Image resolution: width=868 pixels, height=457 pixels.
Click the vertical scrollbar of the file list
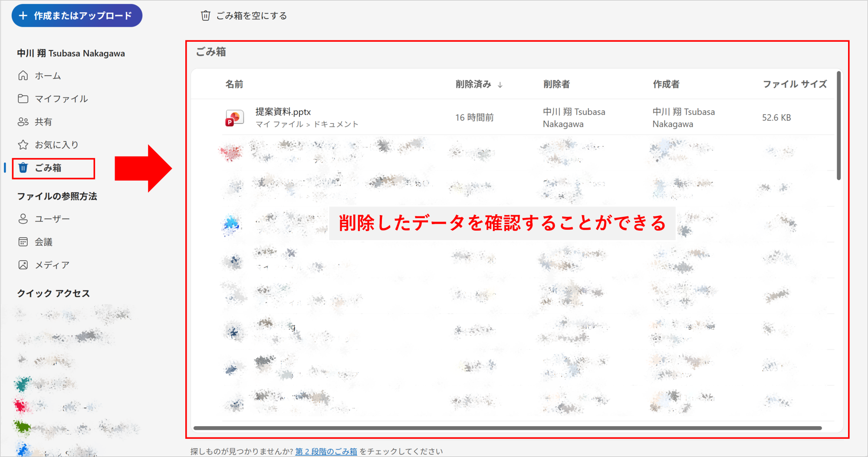point(838,126)
